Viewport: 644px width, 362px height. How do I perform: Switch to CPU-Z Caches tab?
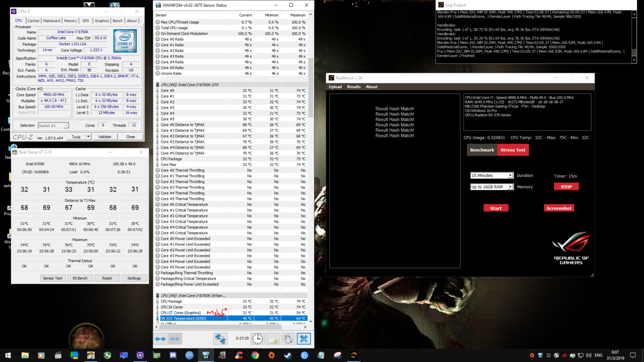[33, 21]
